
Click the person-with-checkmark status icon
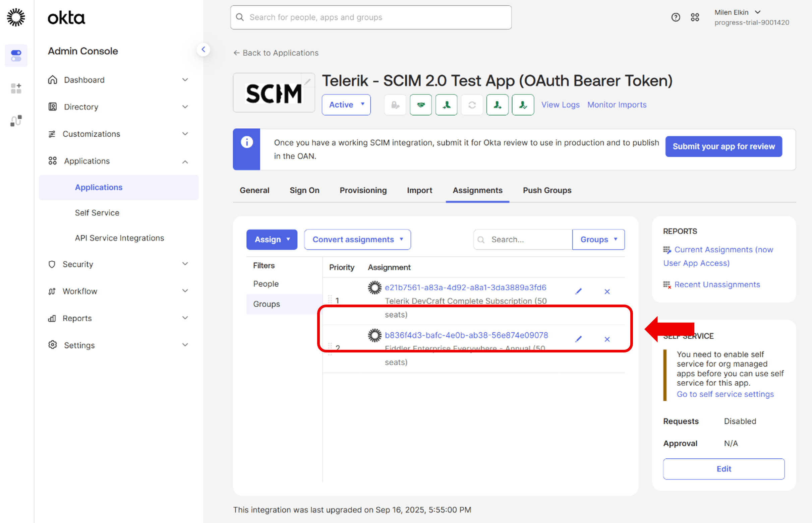pos(523,105)
